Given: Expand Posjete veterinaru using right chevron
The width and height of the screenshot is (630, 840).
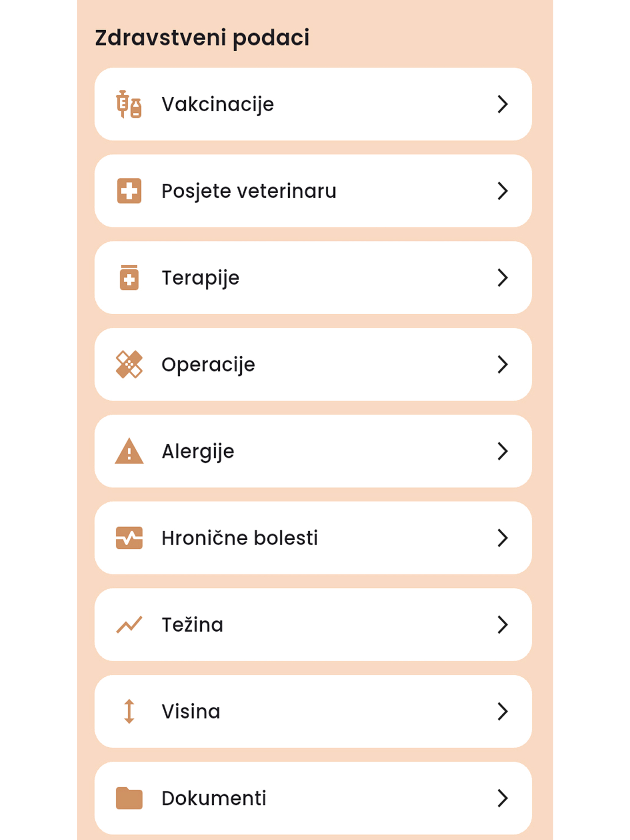Looking at the screenshot, I should tap(502, 191).
